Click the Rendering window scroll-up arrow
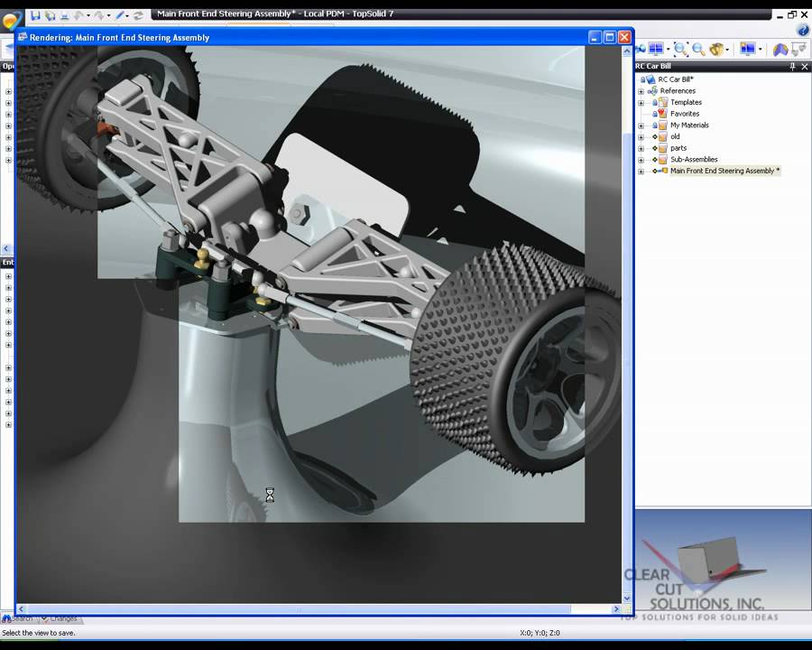The height and width of the screenshot is (650, 812). coord(627,51)
